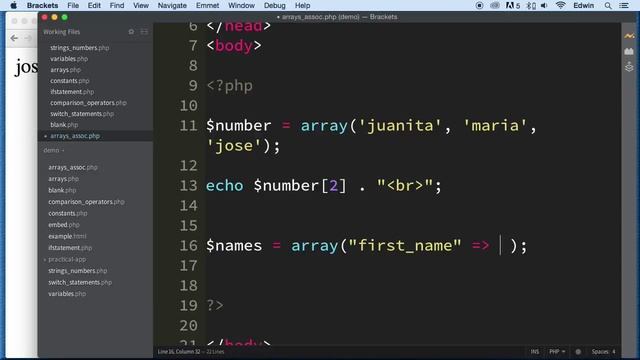Select switch_statements.php in Working Files
Viewport: 640px width, 360px height.
coord(82,114)
